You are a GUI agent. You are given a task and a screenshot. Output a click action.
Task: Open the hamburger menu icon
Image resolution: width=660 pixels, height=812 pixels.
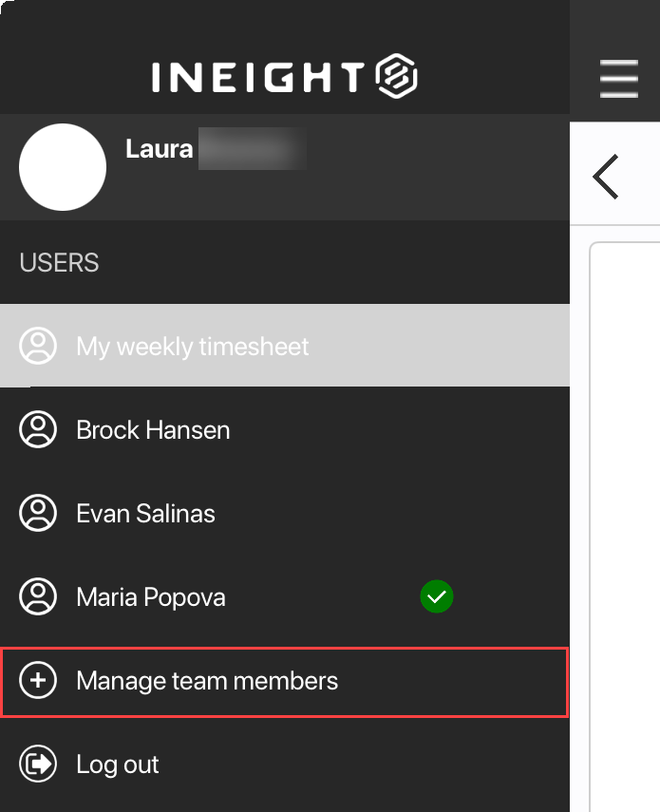pyautogui.click(x=619, y=78)
